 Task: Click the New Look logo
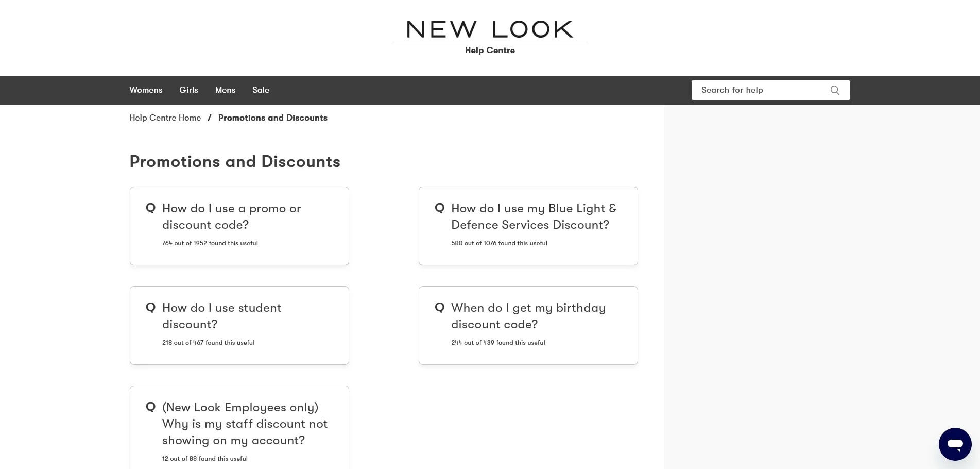point(490,29)
